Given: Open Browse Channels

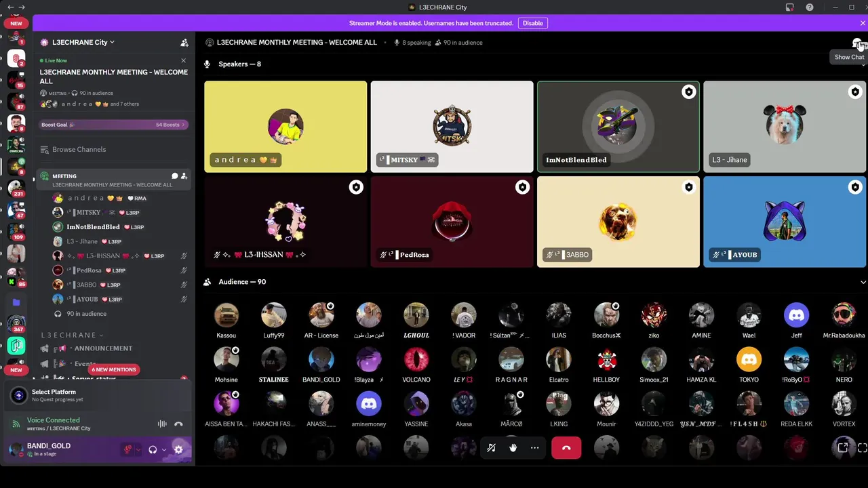Looking at the screenshot, I should click(x=79, y=149).
